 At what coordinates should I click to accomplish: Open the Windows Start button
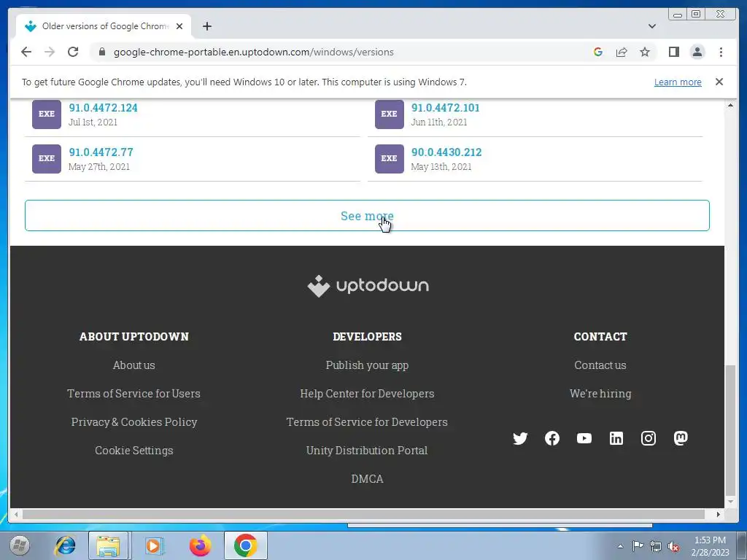[x=20, y=545]
